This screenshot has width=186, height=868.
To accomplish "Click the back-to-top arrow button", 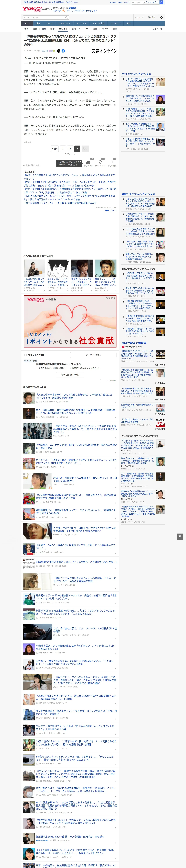I will click(x=180, y=537).
